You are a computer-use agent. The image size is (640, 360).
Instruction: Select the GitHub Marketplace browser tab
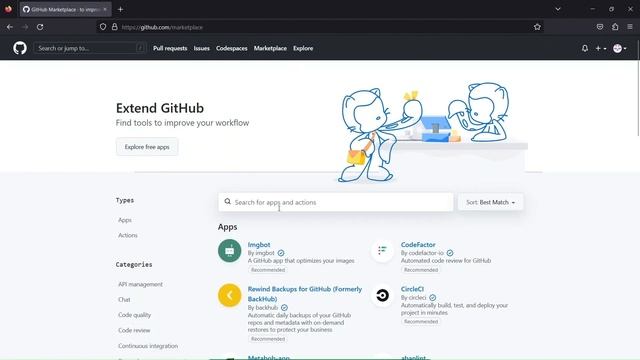(x=65, y=9)
